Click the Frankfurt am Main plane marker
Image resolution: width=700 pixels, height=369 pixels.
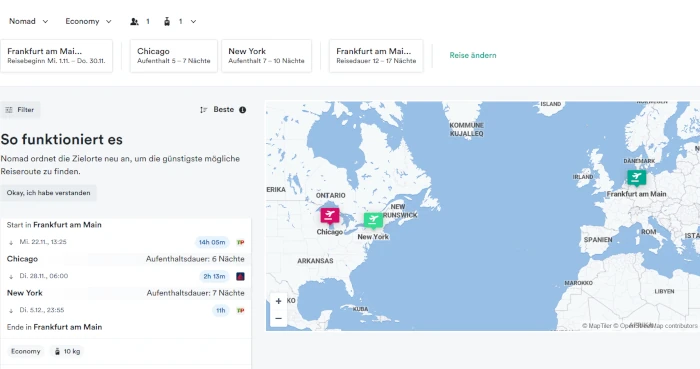pyautogui.click(x=636, y=178)
